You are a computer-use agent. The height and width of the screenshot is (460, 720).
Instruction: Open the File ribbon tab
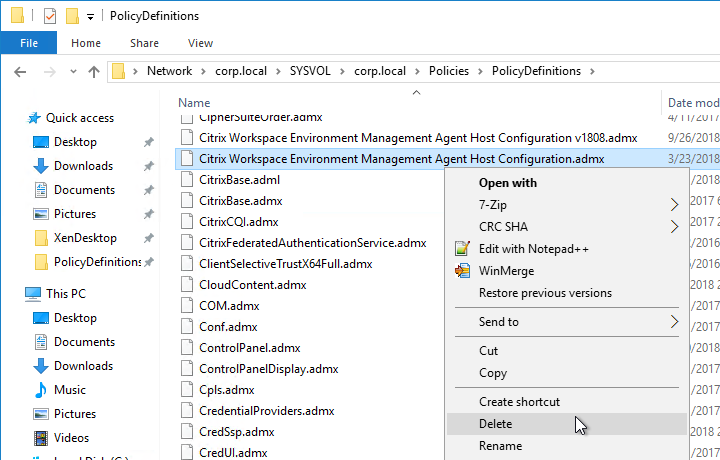[x=28, y=43]
